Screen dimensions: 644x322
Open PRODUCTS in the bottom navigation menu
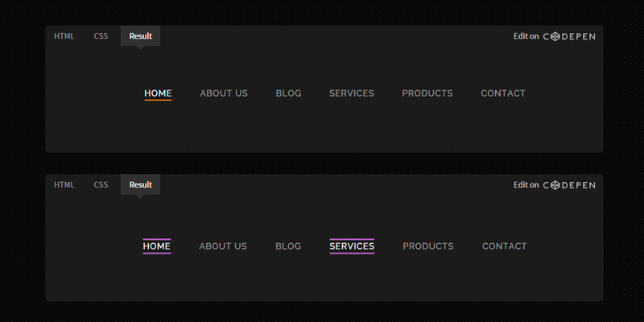tap(428, 246)
